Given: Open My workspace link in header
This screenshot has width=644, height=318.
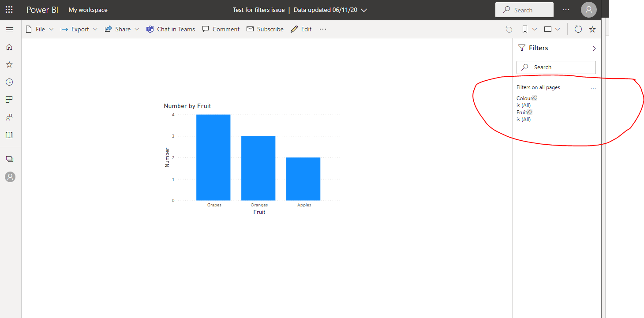Looking at the screenshot, I should (x=88, y=10).
